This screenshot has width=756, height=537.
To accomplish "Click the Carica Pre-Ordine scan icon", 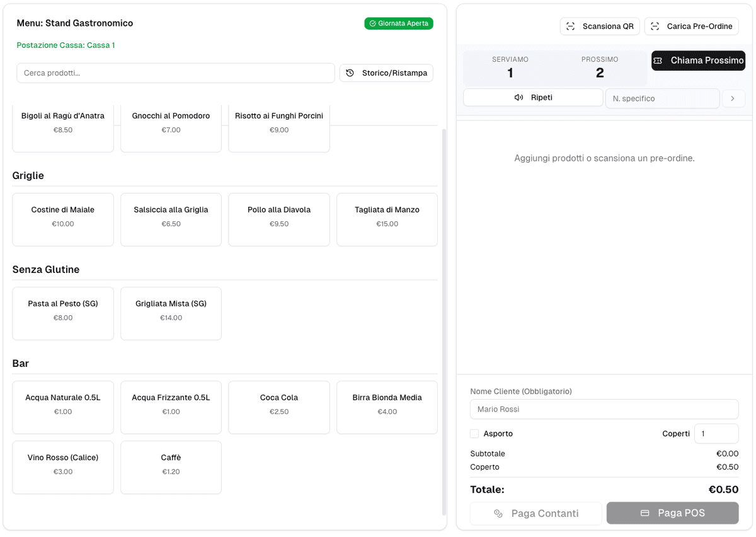I will click(x=655, y=26).
